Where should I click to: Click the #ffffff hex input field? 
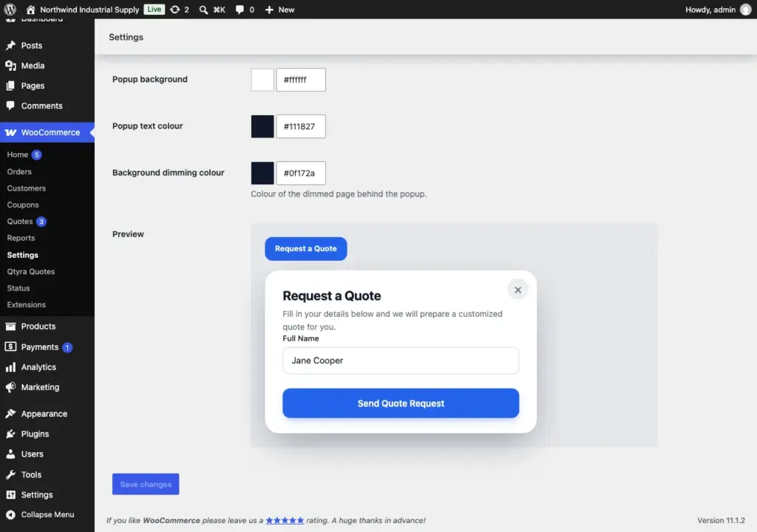[301, 80]
